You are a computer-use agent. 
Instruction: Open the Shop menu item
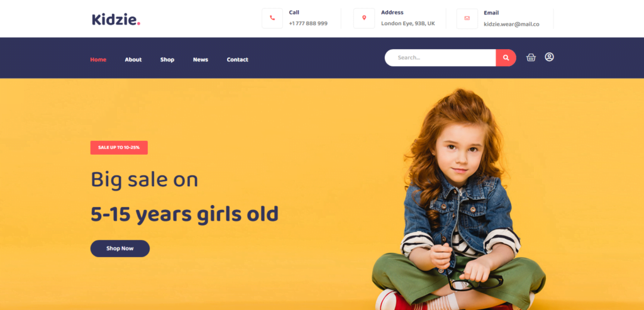click(x=167, y=60)
